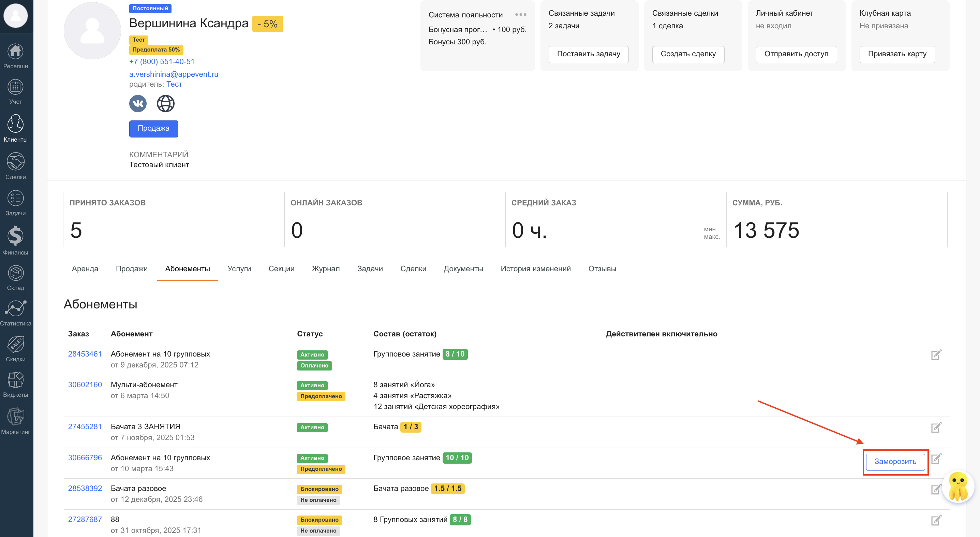Switch to the Продажи tab
This screenshot has width=980, height=537.
[132, 269]
